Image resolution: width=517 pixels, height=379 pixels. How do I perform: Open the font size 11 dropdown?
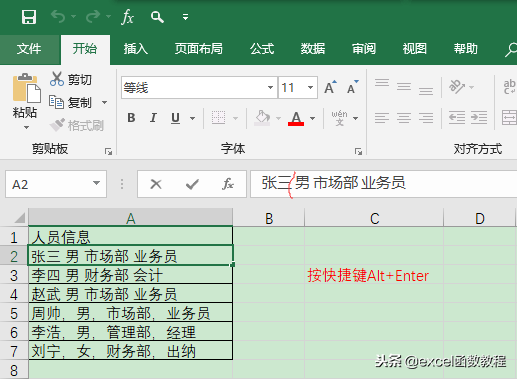click(x=310, y=88)
